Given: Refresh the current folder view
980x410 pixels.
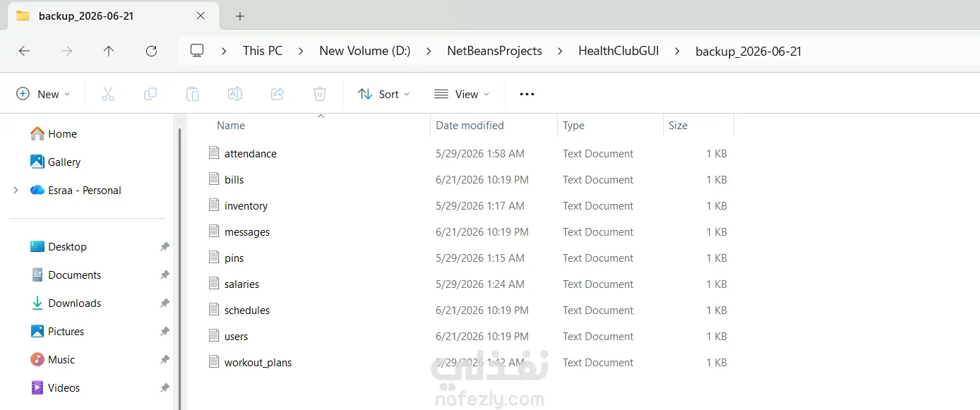Looking at the screenshot, I should 151,51.
